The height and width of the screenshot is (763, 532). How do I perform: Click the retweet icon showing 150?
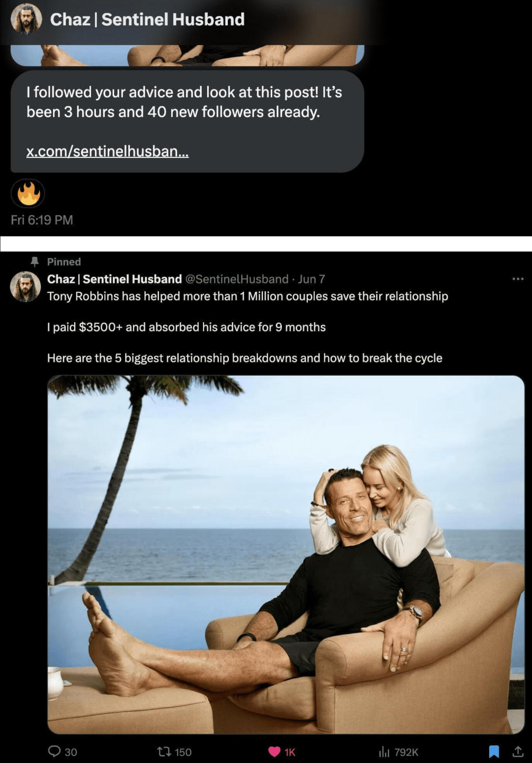164,751
